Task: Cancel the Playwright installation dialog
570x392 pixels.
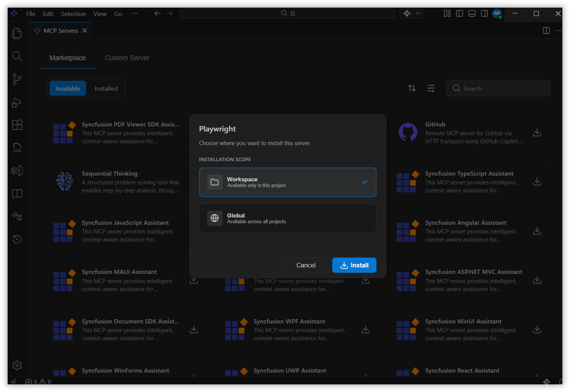Action: tap(306, 265)
